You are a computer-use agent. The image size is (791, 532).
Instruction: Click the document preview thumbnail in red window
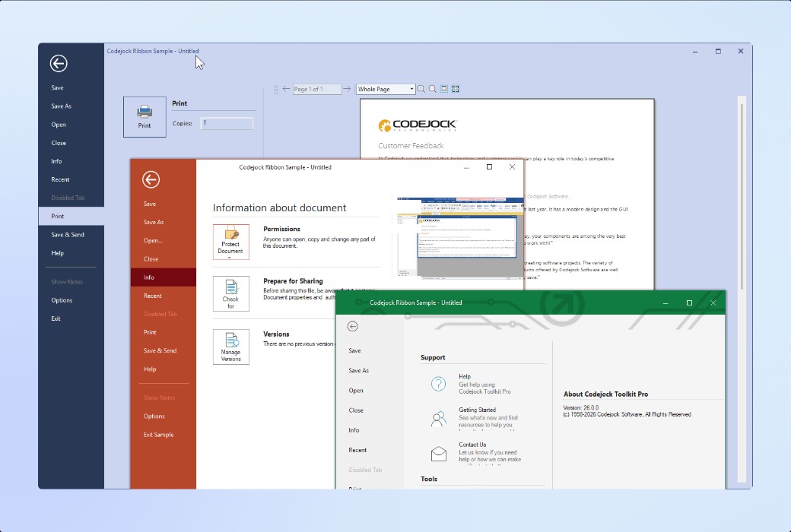(x=459, y=237)
